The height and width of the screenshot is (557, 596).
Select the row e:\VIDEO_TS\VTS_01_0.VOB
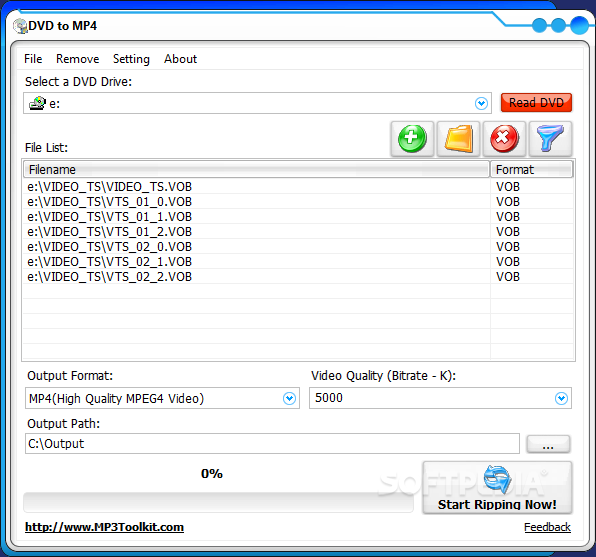pyautogui.click(x=298, y=202)
